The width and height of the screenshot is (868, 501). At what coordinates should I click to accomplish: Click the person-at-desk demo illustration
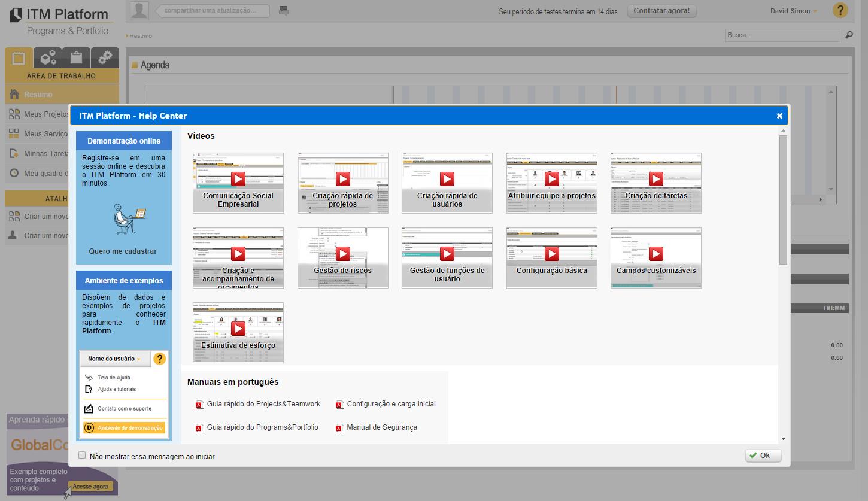tap(129, 219)
